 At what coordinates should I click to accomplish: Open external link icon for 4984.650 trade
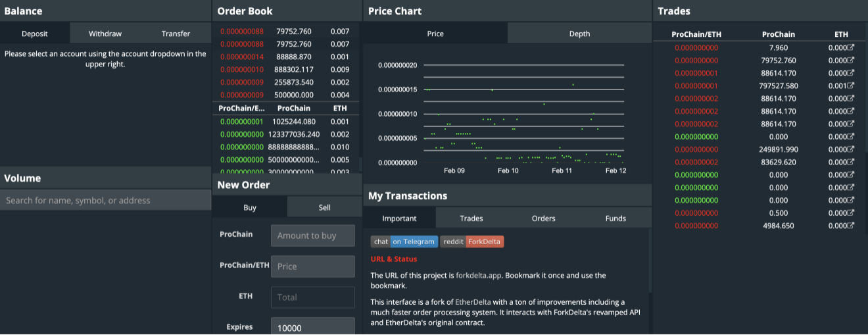pos(850,226)
